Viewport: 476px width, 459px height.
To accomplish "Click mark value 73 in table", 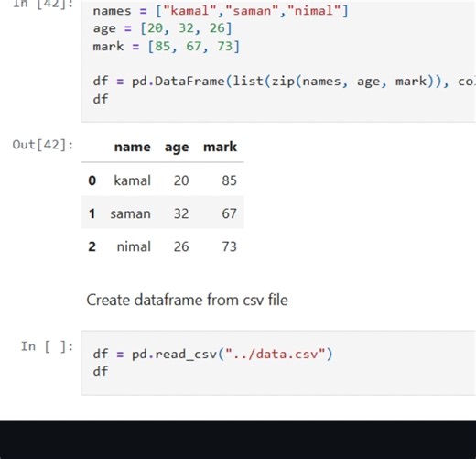I will click(229, 246).
